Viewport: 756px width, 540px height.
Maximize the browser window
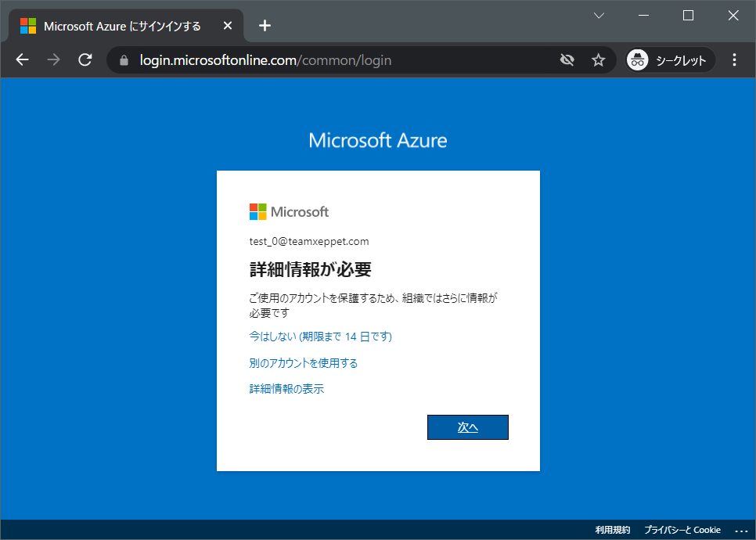point(689,16)
